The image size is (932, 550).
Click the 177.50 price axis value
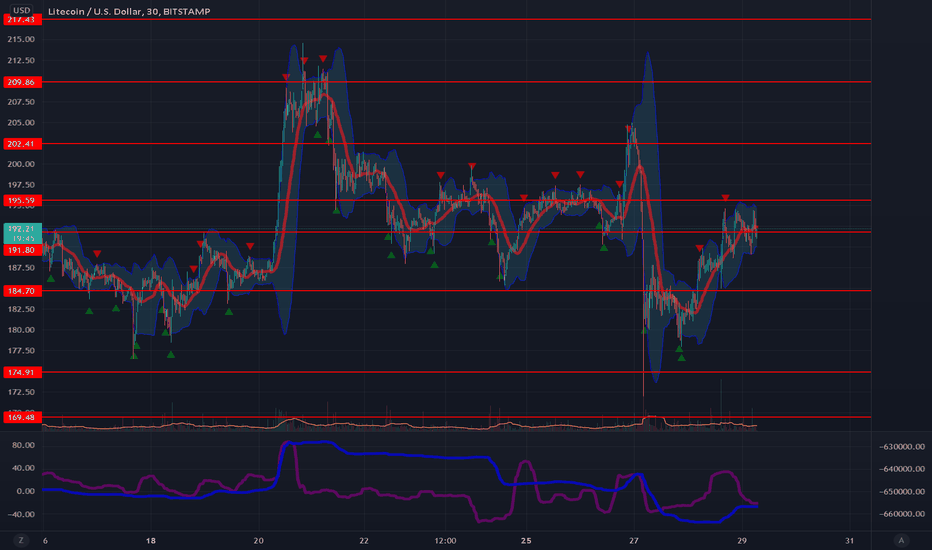tap(21, 351)
